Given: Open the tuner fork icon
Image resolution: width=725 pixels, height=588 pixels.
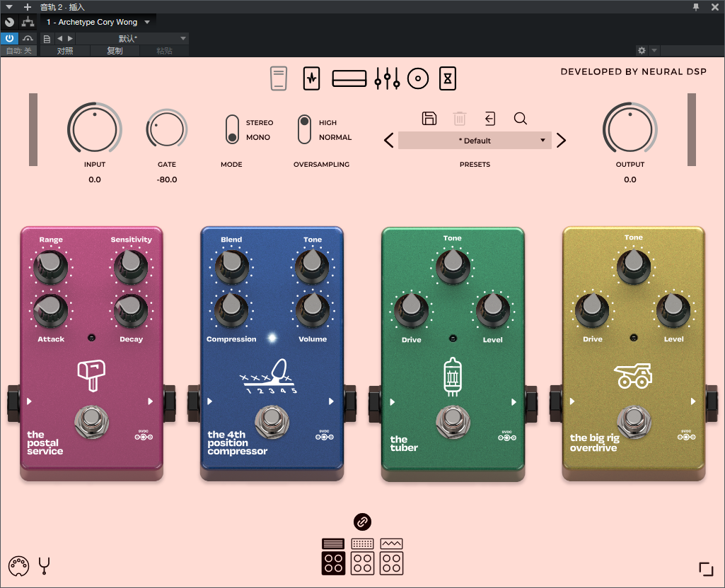Looking at the screenshot, I should point(45,566).
